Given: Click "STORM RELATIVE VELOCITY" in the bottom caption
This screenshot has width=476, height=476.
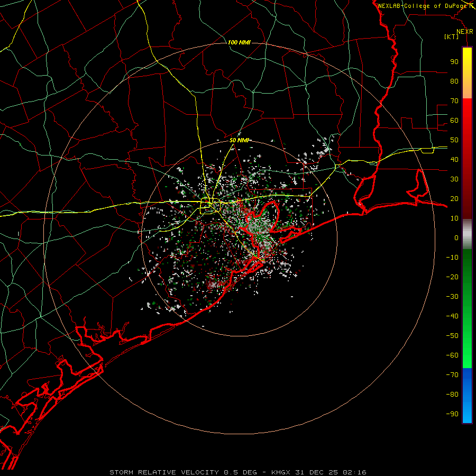Looking at the screenshot, I should (x=164, y=472).
